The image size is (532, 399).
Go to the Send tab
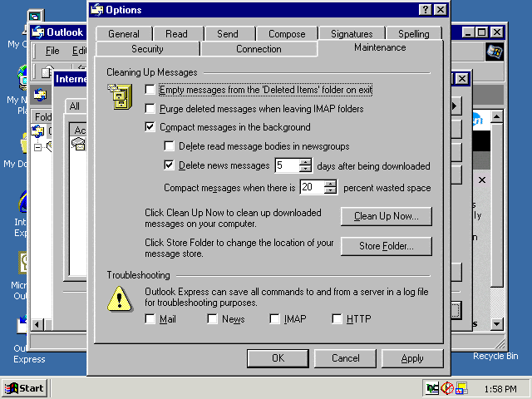(x=228, y=34)
